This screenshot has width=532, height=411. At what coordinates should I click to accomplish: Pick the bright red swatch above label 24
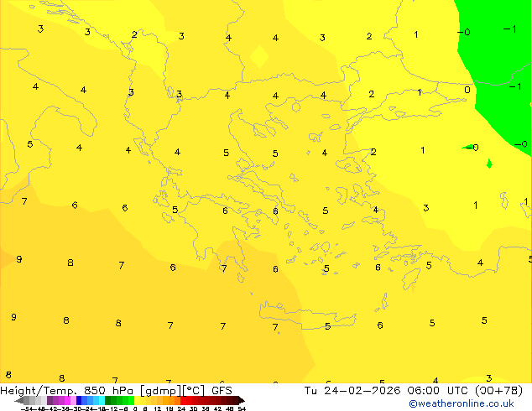click(x=183, y=400)
